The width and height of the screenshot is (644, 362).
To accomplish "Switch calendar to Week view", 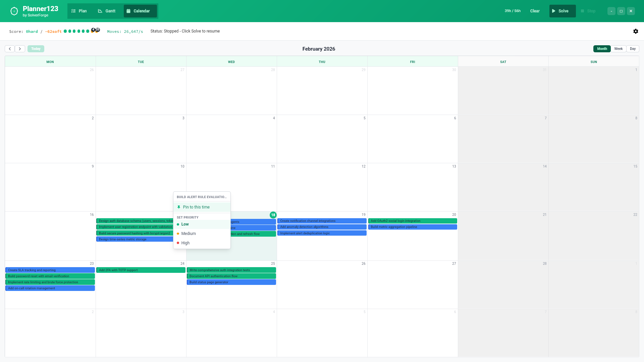I will coord(618,49).
